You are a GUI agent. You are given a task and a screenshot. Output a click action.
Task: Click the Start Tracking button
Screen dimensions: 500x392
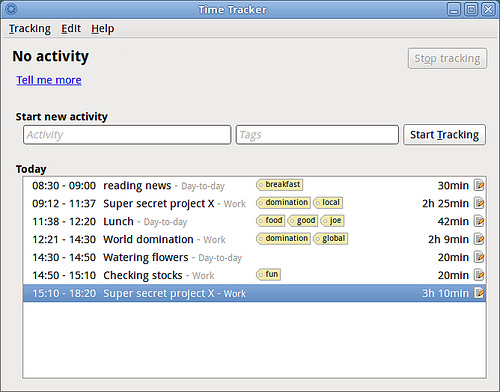[444, 135]
